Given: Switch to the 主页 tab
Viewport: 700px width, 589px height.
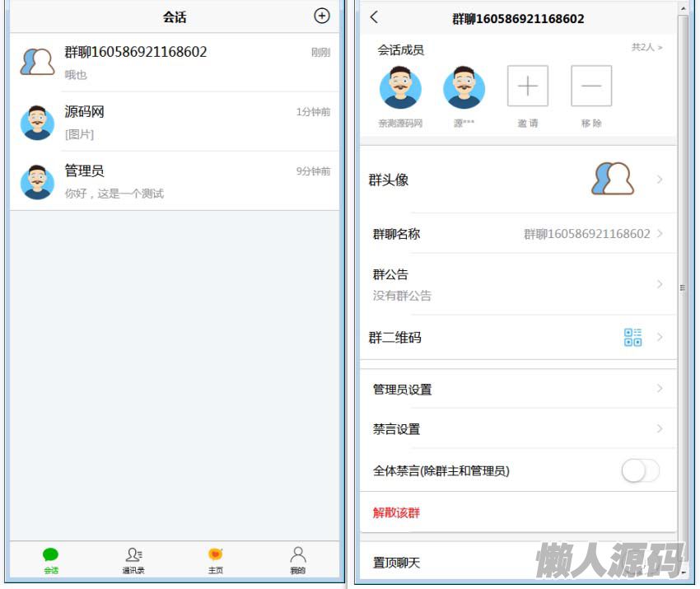Looking at the screenshot, I should click(216, 561).
